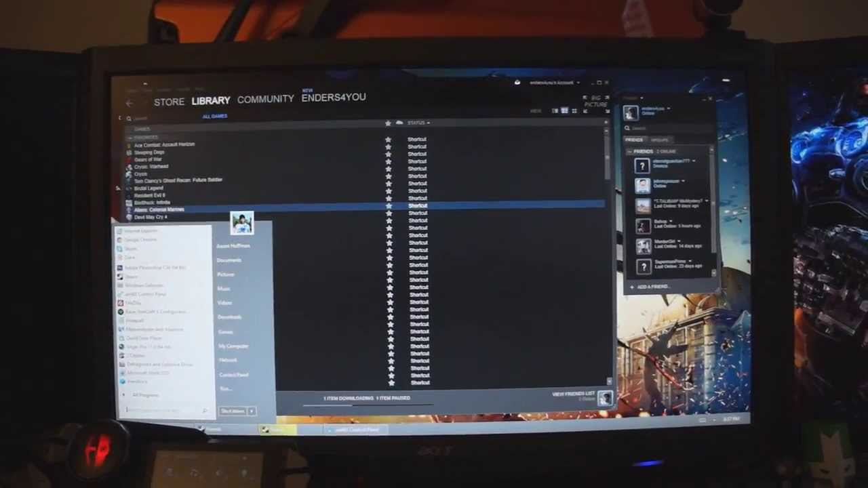Click own avatar in Friends window
868x488 pixels.
pos(631,113)
